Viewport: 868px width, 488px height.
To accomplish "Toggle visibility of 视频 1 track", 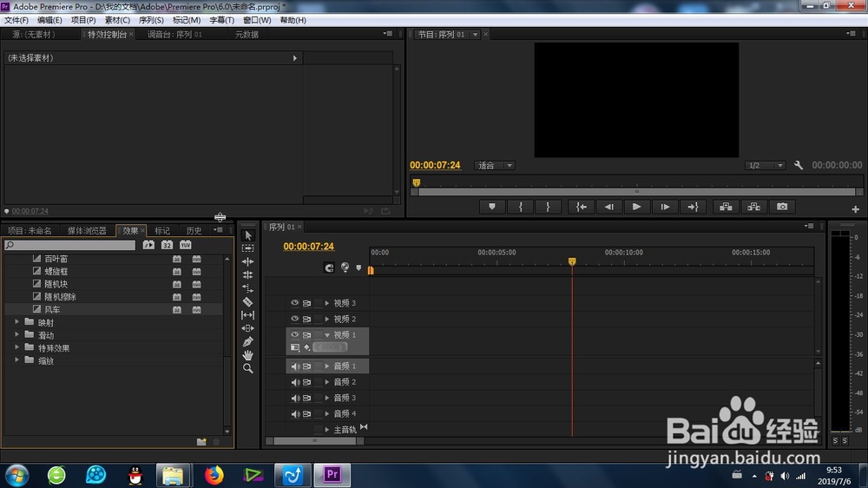I will (x=294, y=334).
